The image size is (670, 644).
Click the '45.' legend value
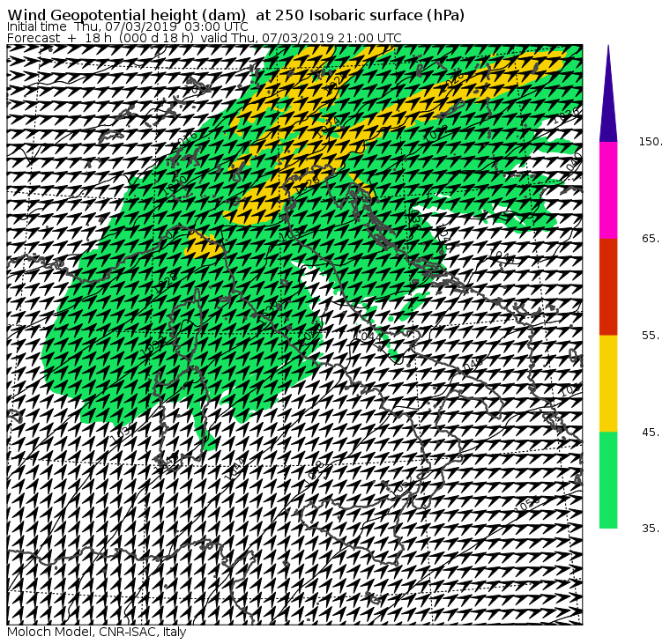click(651, 433)
